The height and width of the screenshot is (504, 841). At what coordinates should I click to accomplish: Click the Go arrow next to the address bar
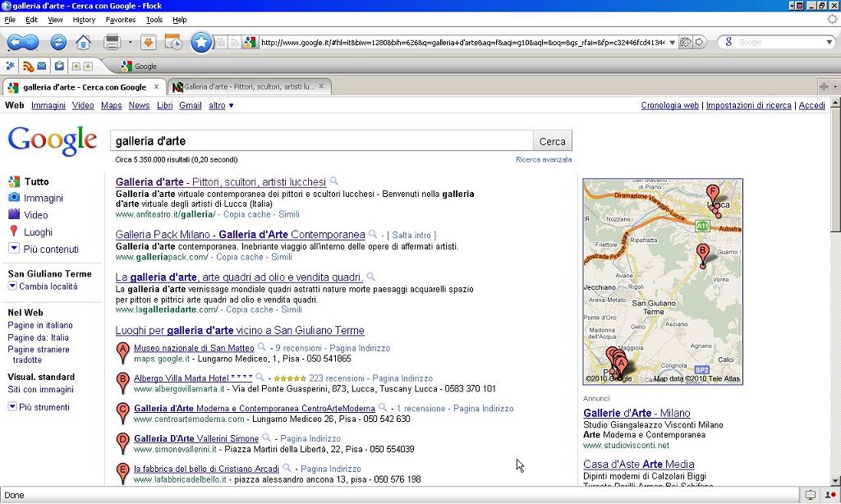pyautogui.click(x=700, y=42)
